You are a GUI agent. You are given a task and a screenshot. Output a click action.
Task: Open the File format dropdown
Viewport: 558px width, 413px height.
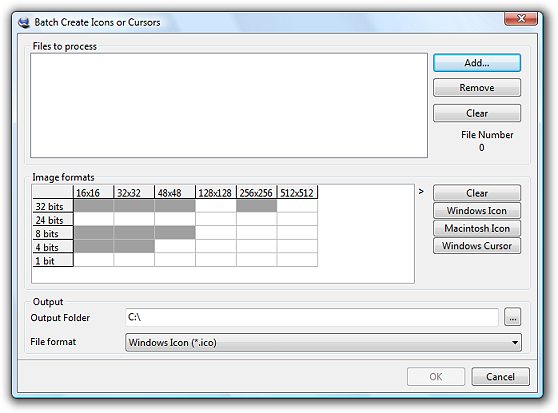tap(323, 342)
